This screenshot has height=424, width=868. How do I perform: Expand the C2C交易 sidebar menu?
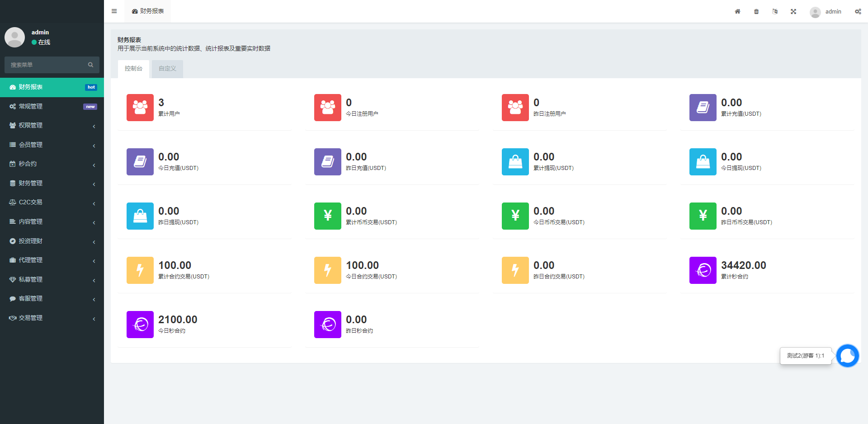(52, 203)
